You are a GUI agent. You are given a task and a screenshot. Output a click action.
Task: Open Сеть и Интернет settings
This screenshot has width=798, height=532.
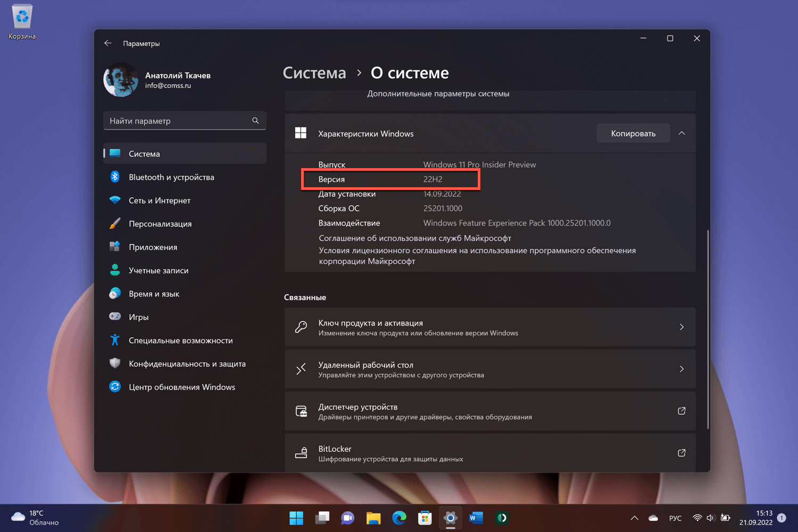tap(159, 201)
